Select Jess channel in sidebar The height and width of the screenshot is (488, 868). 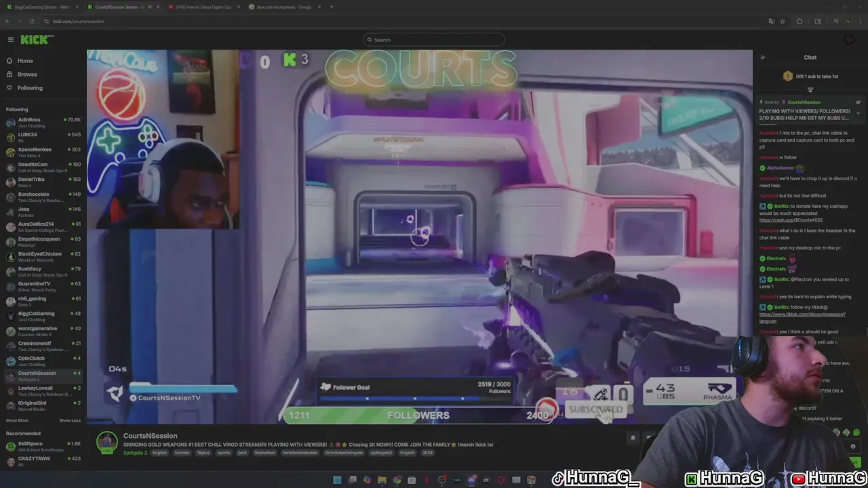pyautogui.click(x=42, y=211)
